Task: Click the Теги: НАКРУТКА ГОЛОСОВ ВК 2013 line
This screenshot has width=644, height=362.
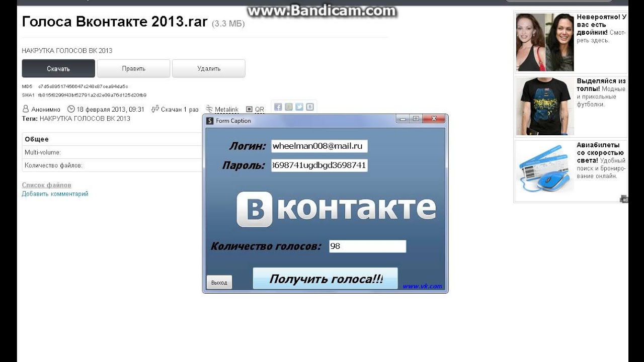Action: pos(76,119)
